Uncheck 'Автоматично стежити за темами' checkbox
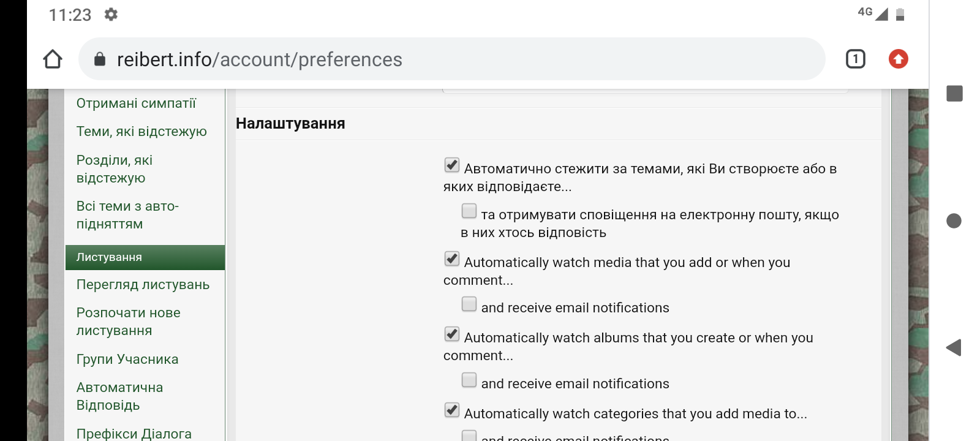The height and width of the screenshot is (441, 980). pos(452,165)
